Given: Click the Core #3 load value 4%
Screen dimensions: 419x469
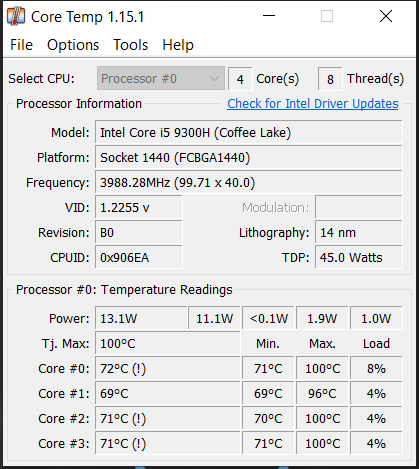Looking at the screenshot, I should click(x=376, y=443).
